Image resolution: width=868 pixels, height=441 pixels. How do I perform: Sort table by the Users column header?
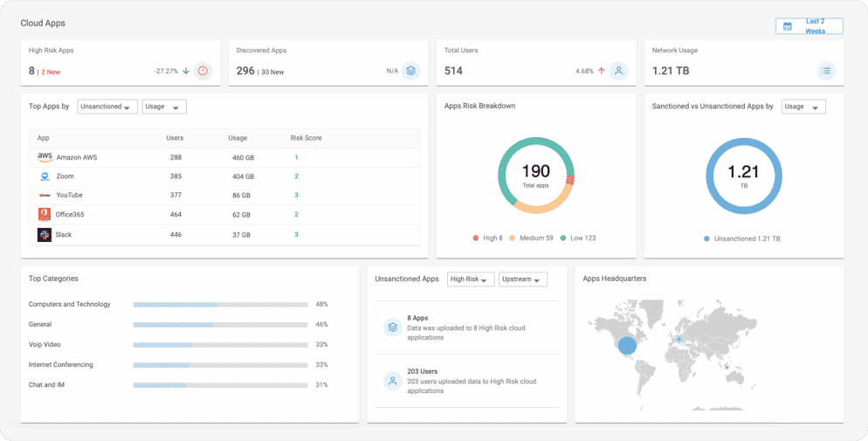[x=175, y=138]
